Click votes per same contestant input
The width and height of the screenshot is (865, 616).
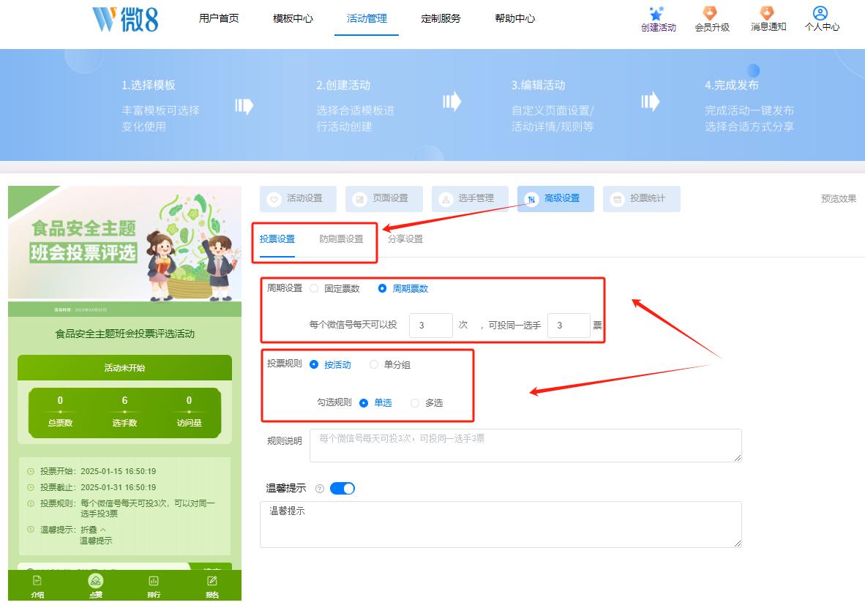pyautogui.click(x=569, y=326)
